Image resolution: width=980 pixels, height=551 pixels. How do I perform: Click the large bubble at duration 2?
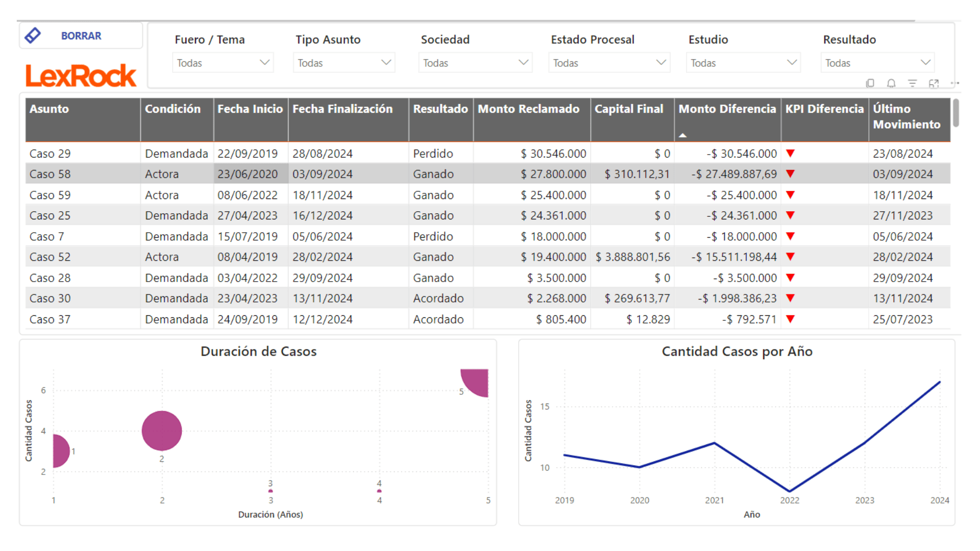[x=162, y=431]
